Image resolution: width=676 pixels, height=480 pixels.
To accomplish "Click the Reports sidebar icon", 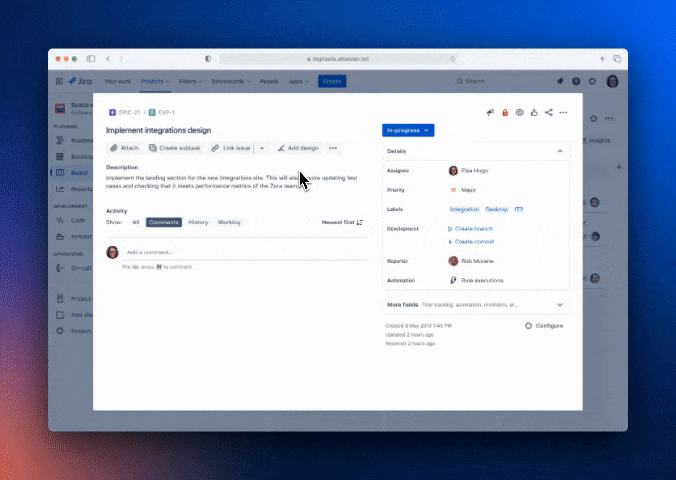I will (x=60, y=189).
